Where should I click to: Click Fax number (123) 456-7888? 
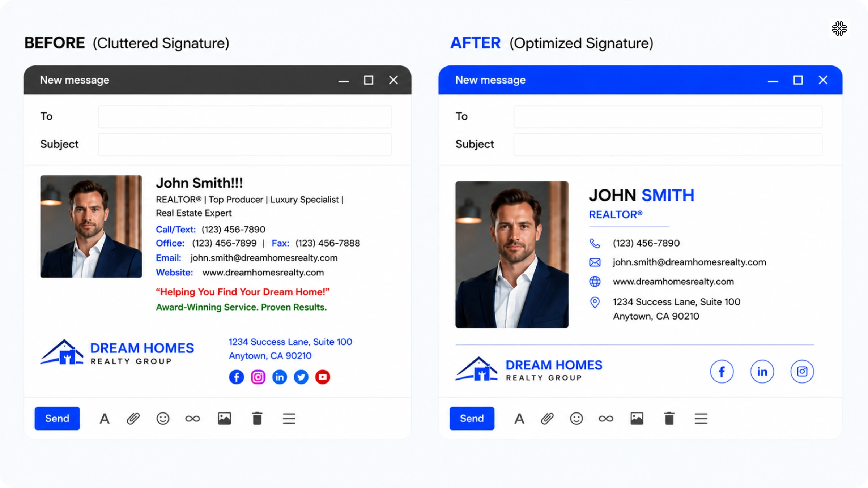point(328,243)
